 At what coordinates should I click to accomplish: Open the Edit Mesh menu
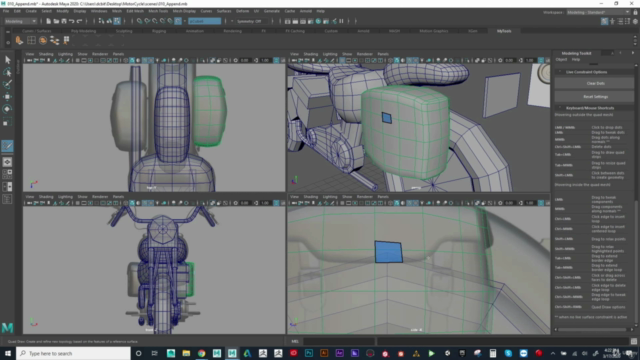point(135,11)
